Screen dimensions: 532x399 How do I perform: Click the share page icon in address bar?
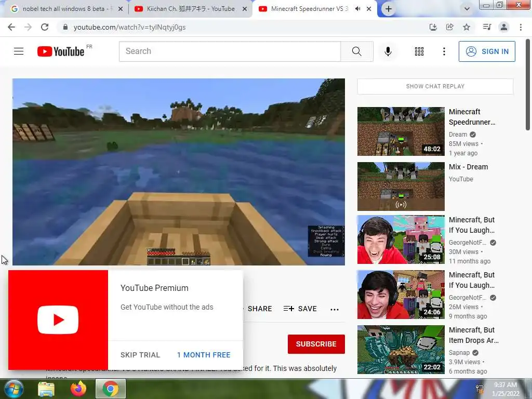450,27
